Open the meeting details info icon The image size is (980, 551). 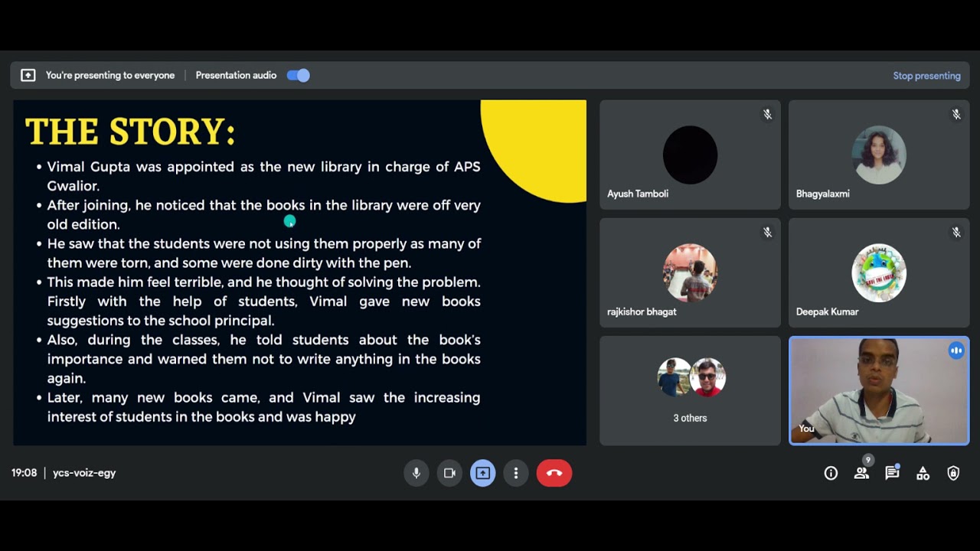point(831,474)
